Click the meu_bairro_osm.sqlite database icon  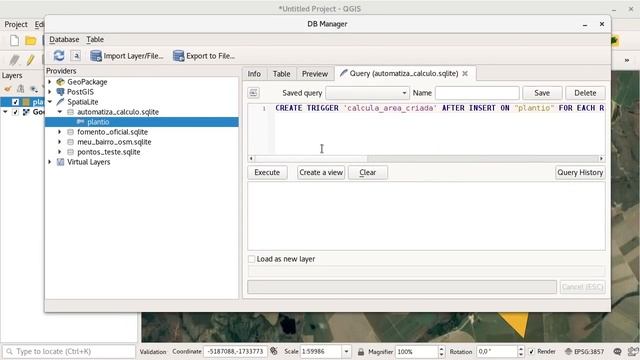coord(70,142)
